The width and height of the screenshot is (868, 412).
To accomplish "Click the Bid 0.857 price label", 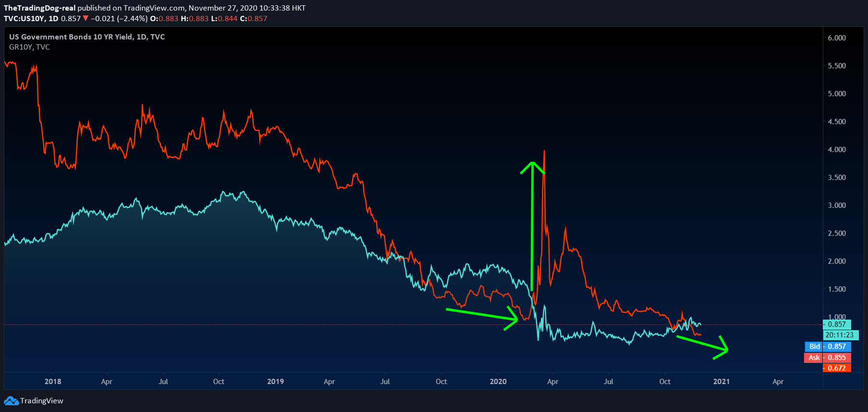I will (x=828, y=347).
